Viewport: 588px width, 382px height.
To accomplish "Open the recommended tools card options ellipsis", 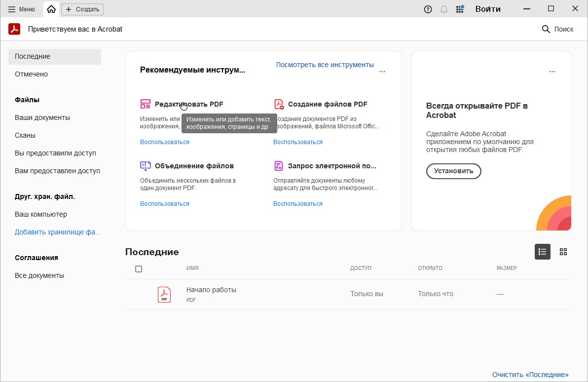I will [382, 71].
